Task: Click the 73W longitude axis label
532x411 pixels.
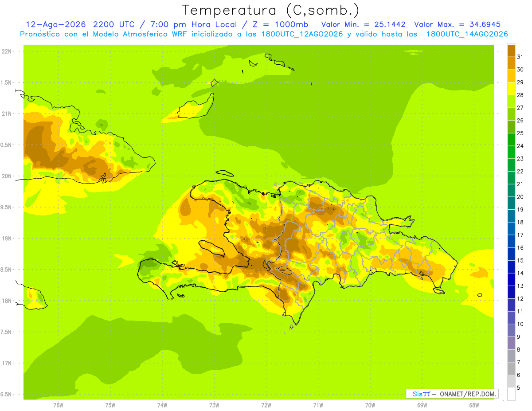Action: coord(214,405)
